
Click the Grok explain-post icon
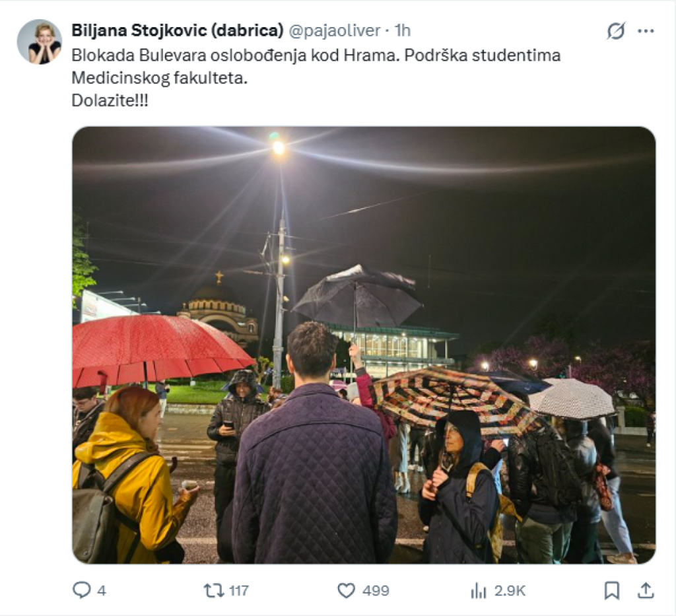[615, 31]
